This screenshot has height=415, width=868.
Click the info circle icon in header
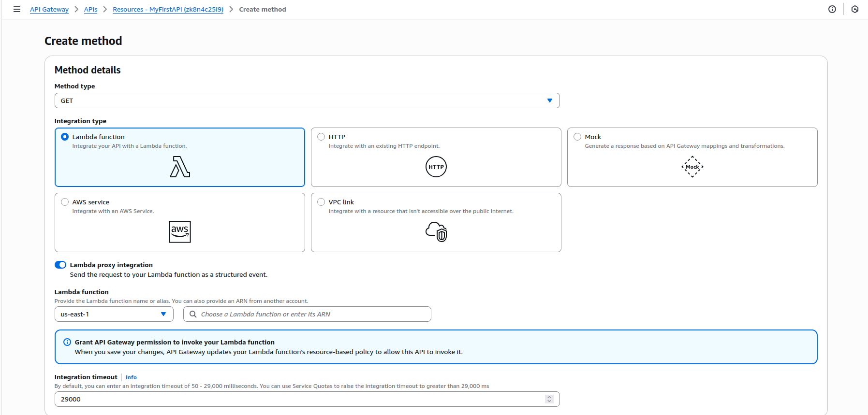pyautogui.click(x=832, y=9)
